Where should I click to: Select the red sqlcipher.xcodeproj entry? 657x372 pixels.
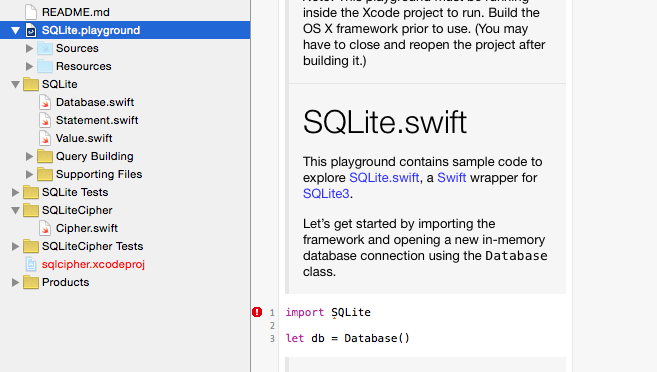click(x=93, y=264)
